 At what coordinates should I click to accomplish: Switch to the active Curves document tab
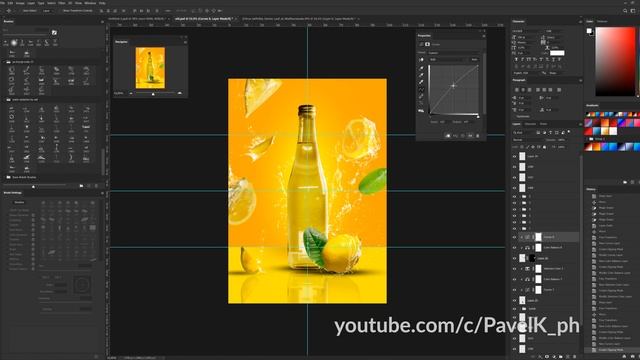(204, 19)
